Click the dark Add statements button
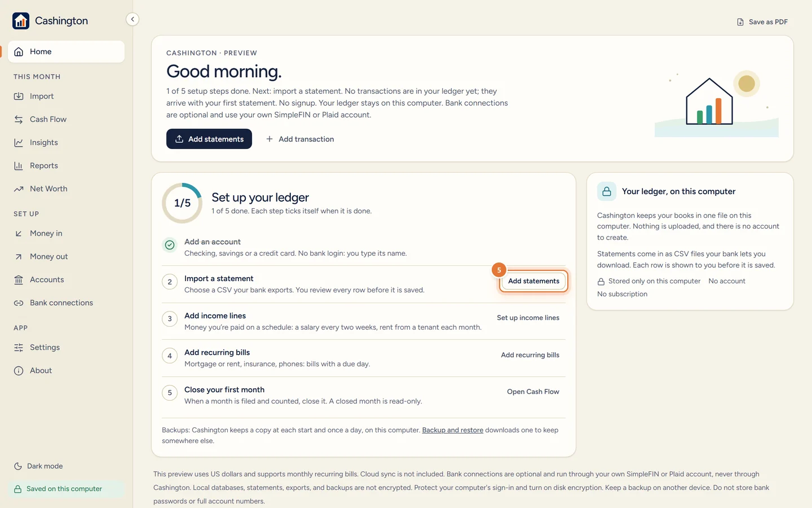This screenshot has height=508, width=812. coord(209,139)
